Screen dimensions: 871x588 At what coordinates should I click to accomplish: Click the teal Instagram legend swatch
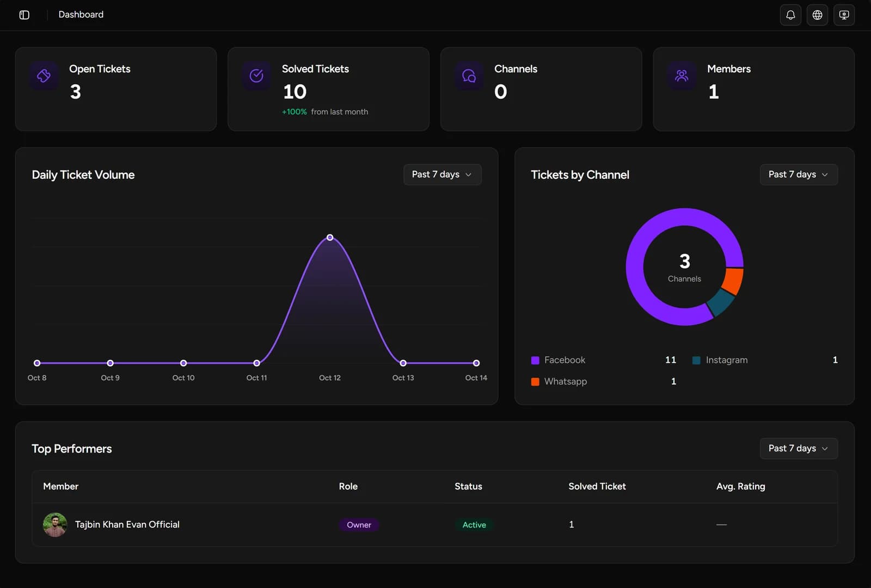coord(696,360)
